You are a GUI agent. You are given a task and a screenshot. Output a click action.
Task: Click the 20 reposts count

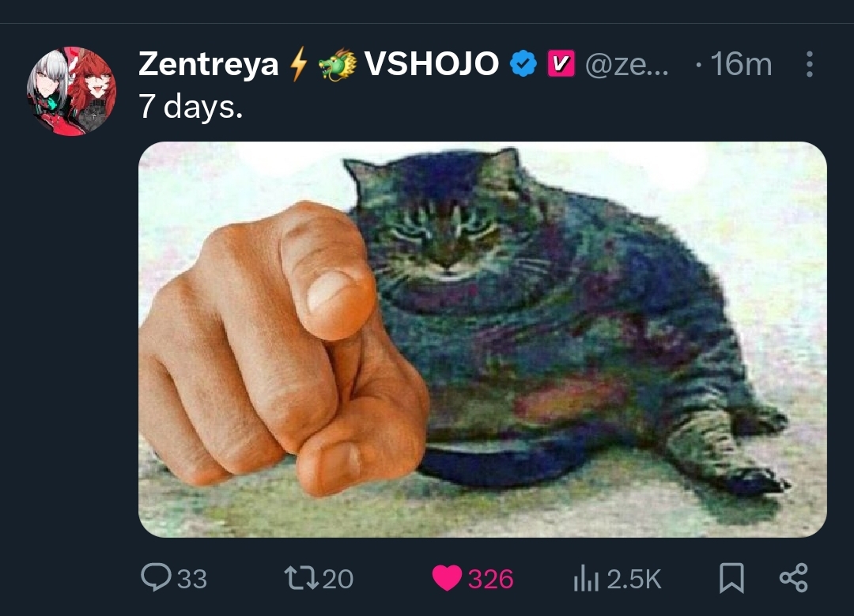pos(338,579)
